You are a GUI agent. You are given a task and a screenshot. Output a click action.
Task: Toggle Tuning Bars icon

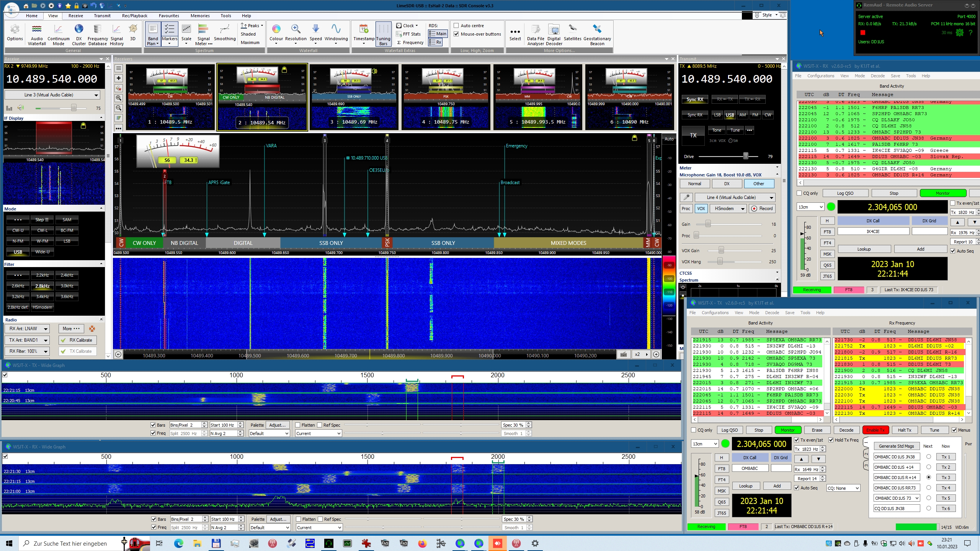pyautogui.click(x=383, y=34)
